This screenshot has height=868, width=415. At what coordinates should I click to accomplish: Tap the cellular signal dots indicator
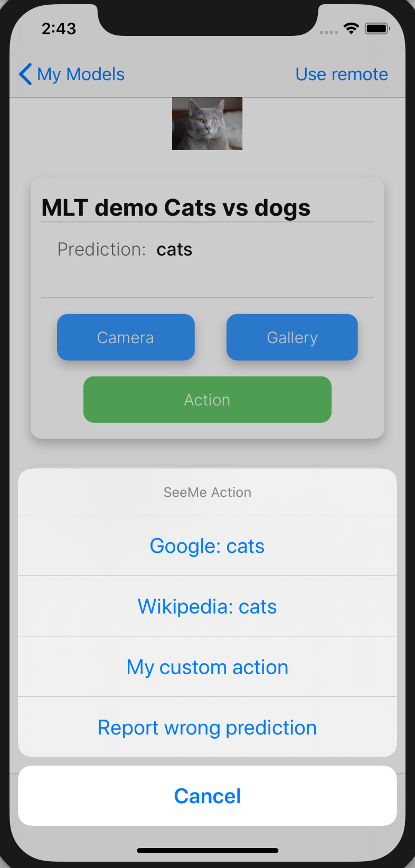click(x=329, y=33)
